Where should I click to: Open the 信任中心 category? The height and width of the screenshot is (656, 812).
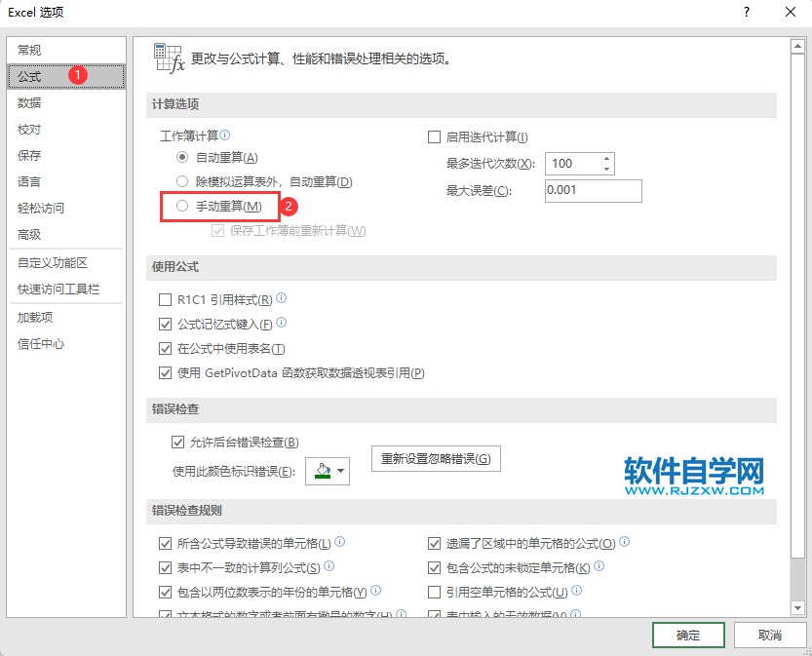coord(66,344)
